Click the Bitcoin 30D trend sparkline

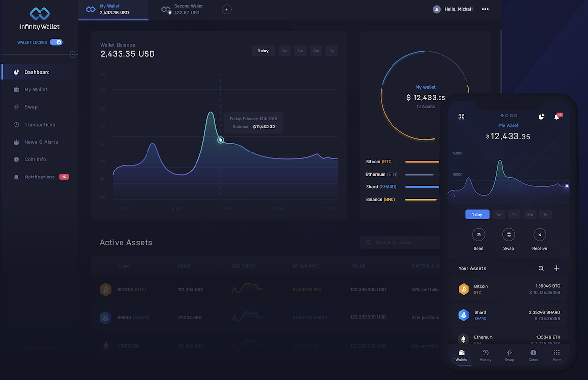[248, 289]
